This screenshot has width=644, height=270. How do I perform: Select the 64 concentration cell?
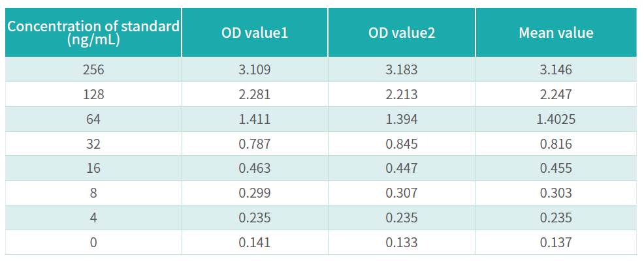93,119
